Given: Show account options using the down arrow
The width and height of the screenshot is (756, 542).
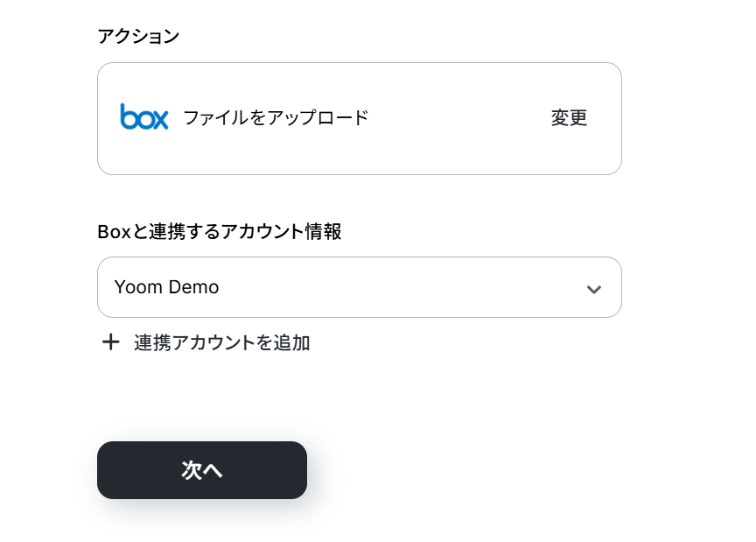Looking at the screenshot, I should (594, 288).
